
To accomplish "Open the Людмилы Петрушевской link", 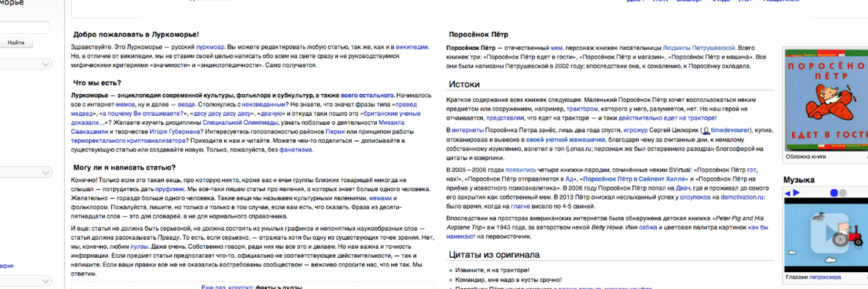I will [x=698, y=48].
